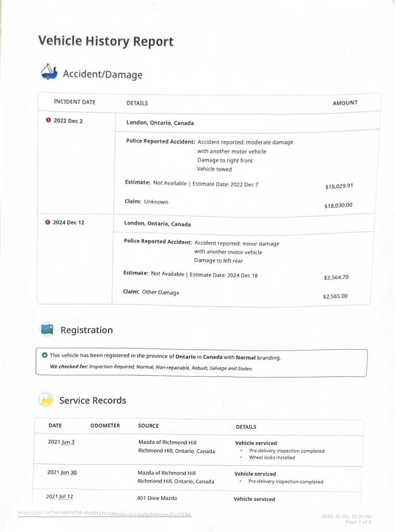Click the Accident/Damage section heading
This screenshot has width=395, height=532.
(102, 74)
